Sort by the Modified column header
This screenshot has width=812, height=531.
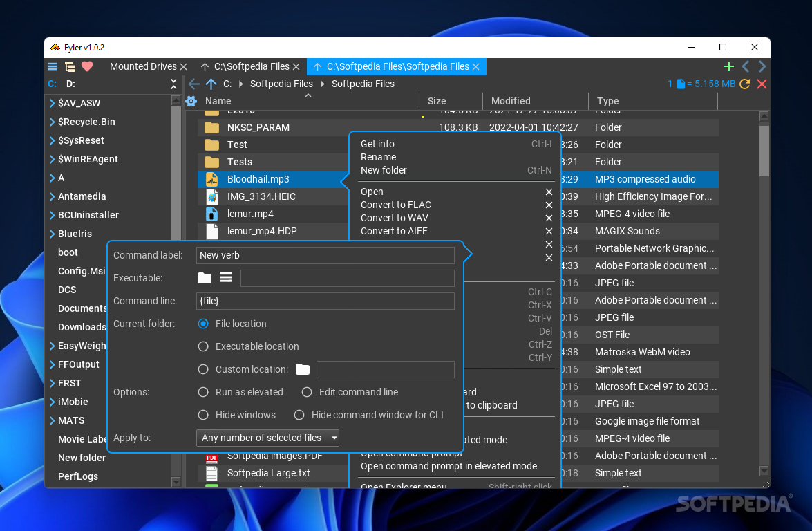[511, 101]
